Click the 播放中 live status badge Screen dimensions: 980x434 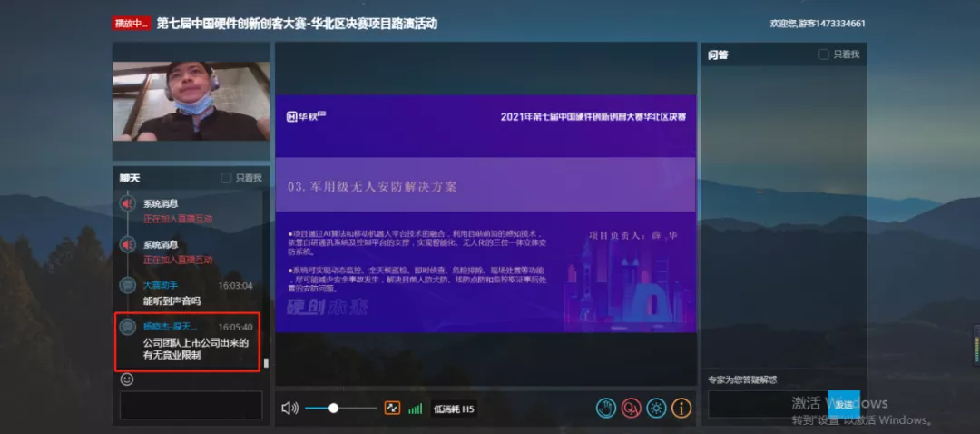(x=132, y=24)
